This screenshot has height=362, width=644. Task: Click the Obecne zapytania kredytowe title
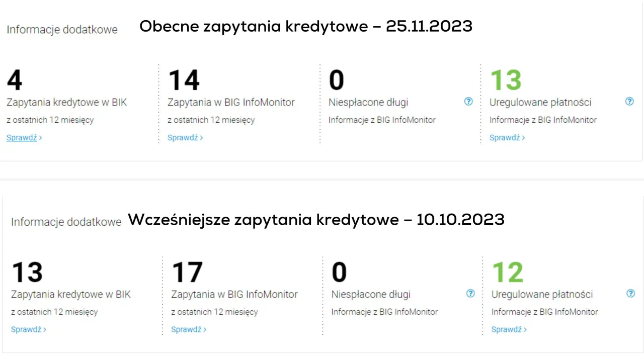(x=306, y=26)
